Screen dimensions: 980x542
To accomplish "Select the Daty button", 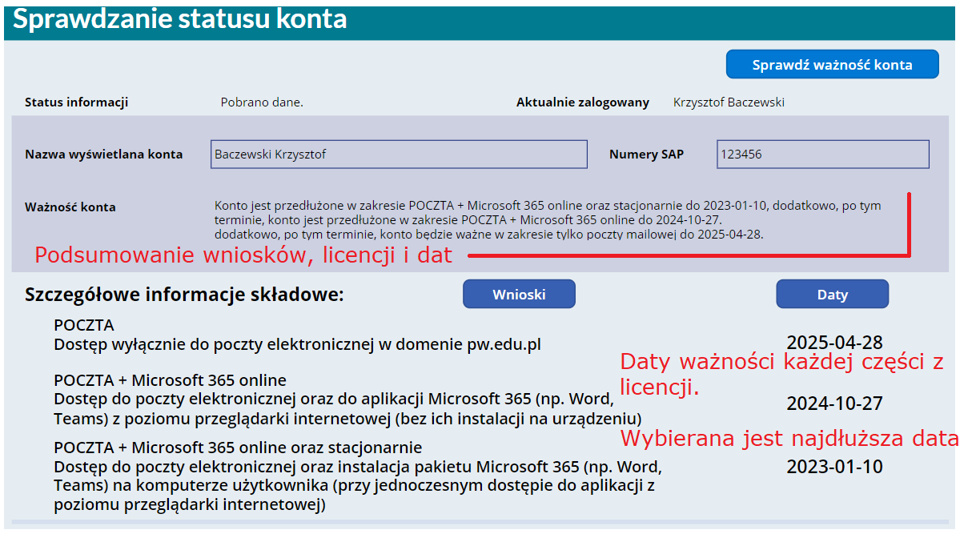I will [832, 294].
